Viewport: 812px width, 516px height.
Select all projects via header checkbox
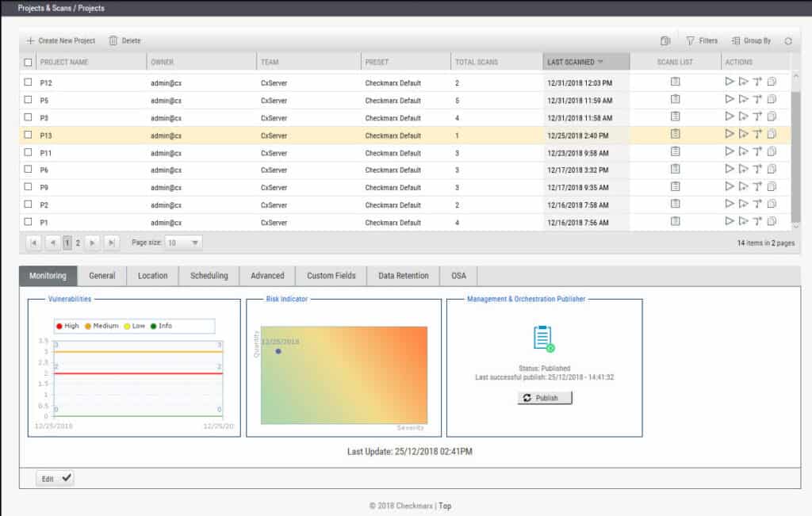(29, 61)
